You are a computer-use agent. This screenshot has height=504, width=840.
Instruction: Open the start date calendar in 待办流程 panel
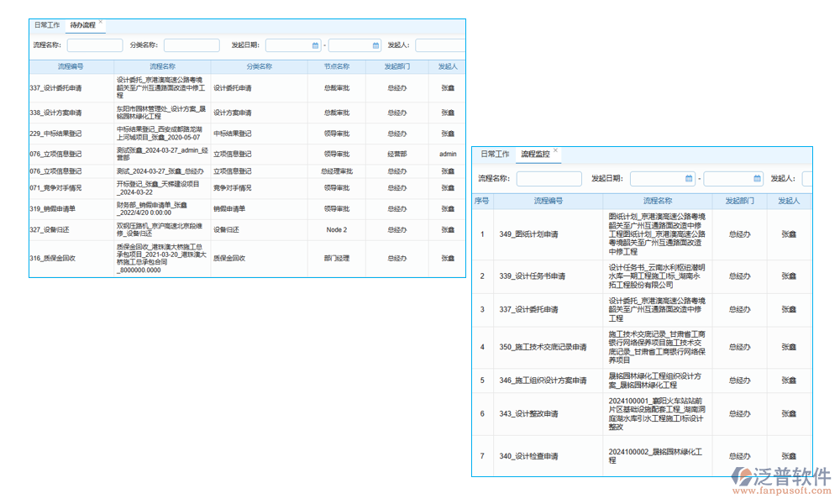pos(315,44)
